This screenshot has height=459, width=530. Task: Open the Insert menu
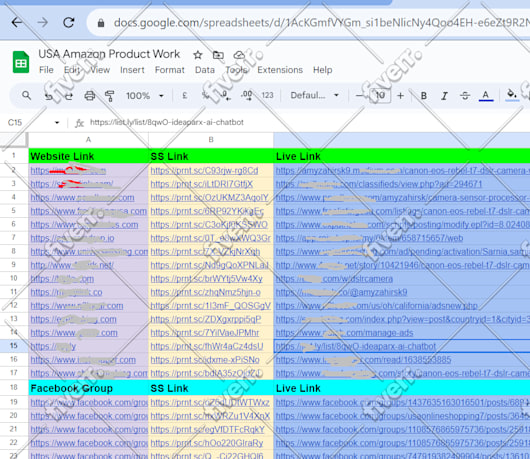(132, 70)
